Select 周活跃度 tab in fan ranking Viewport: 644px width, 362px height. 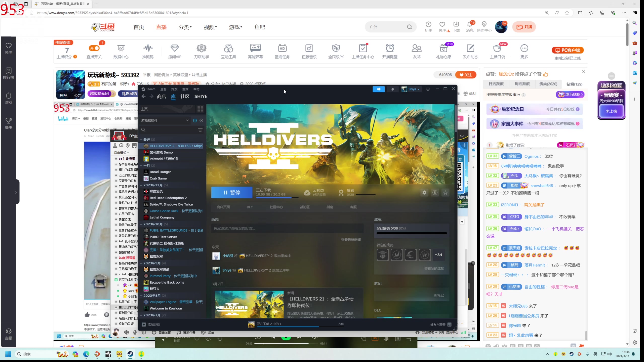coord(522,84)
